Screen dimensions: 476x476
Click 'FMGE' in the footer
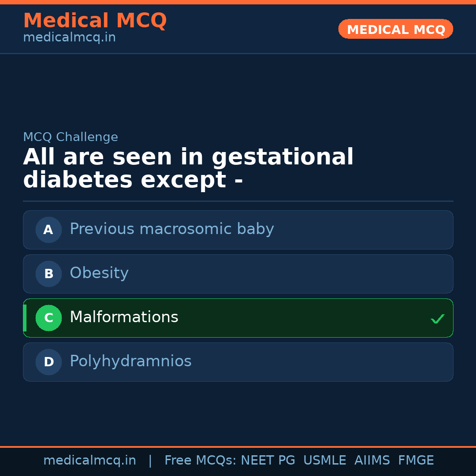416,461
